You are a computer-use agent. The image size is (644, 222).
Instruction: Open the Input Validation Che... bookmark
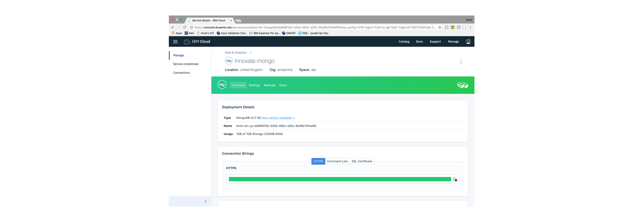coord(232,33)
